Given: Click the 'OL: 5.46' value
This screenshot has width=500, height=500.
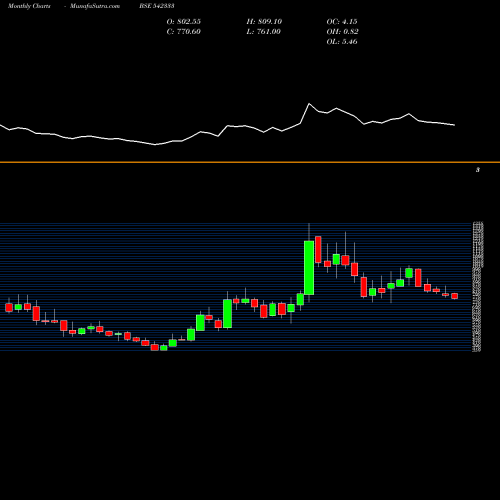Looking at the screenshot, I should click(x=342, y=42).
